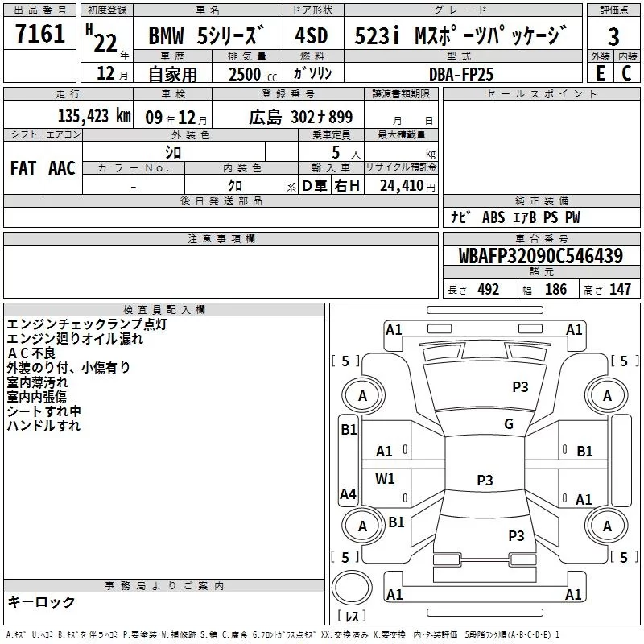Select chassis number WBAFP32090C546439

540,256
